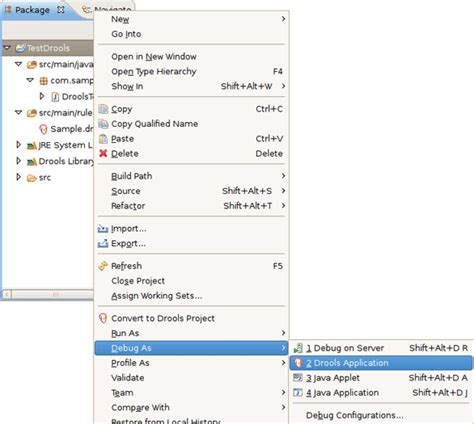Image resolution: width=474 pixels, height=424 pixels.
Task: Switch to the Navigator tab
Action: click(108, 9)
